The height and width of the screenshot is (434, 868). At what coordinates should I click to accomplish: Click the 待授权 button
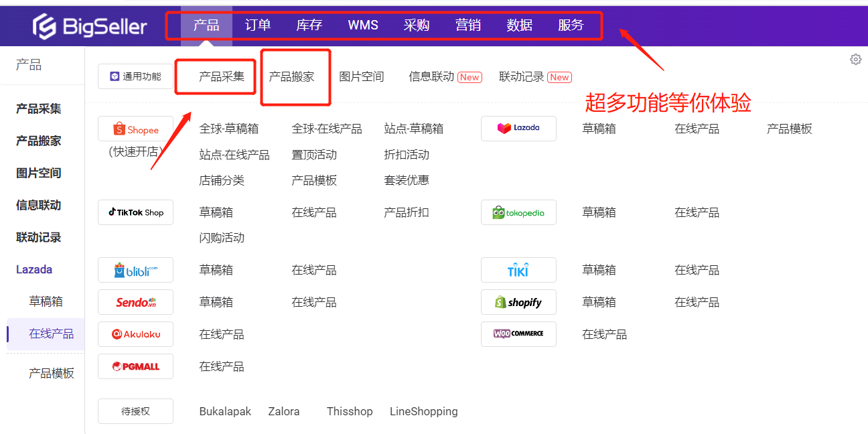(135, 411)
